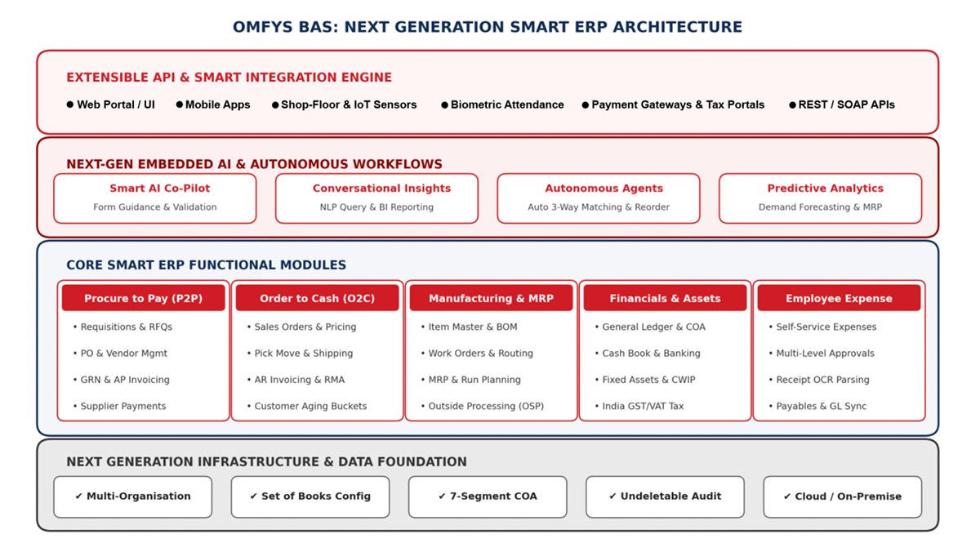Select 'Outside Processing (OSP)' bullet
The height and width of the screenshot is (543, 980).
[482, 406]
